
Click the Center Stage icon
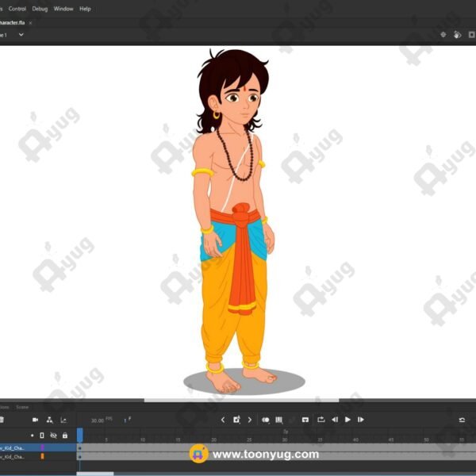[443, 35]
